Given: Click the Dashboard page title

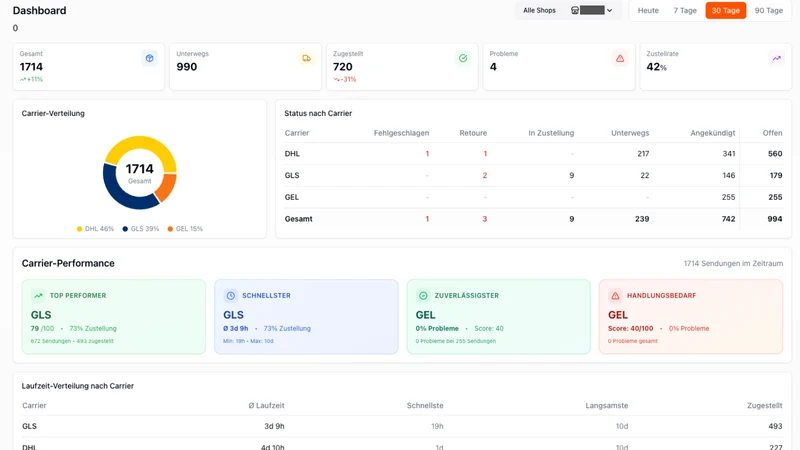Looking at the screenshot, I should click(39, 10).
